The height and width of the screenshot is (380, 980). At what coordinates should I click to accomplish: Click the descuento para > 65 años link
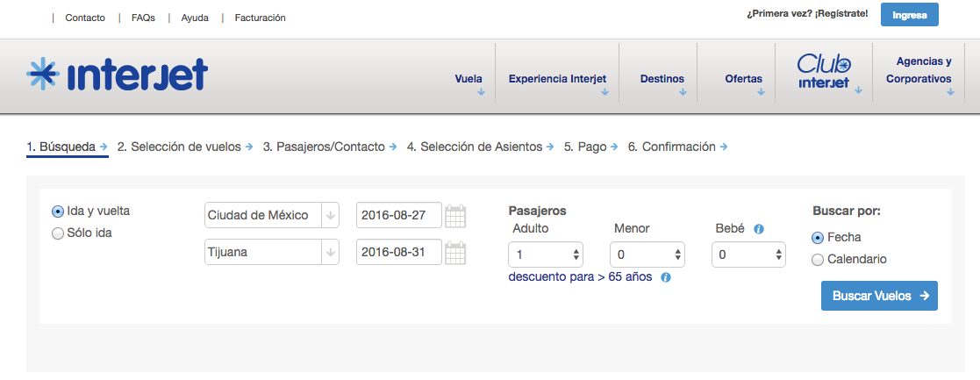[x=580, y=276]
